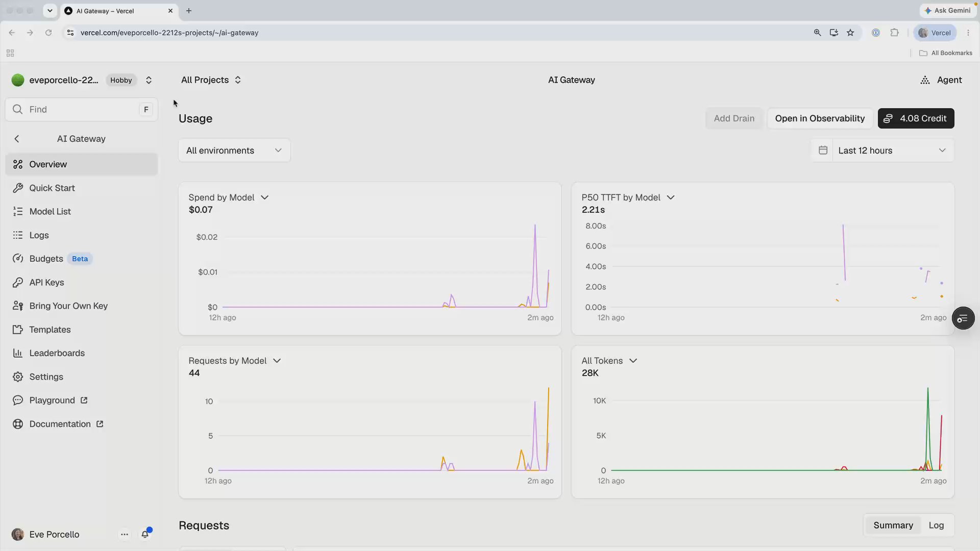This screenshot has height=551, width=980.
Task: Change the Last 12 hours range
Action: click(x=893, y=151)
